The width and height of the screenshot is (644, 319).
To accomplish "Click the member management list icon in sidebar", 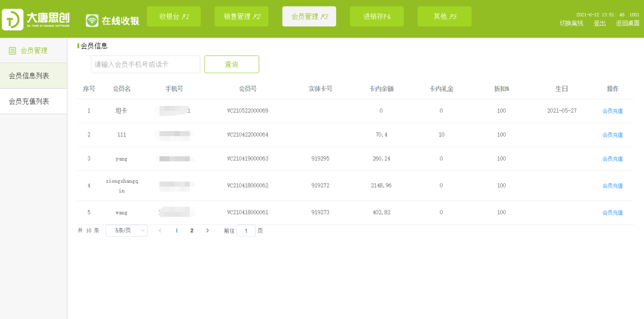I will click(12, 51).
